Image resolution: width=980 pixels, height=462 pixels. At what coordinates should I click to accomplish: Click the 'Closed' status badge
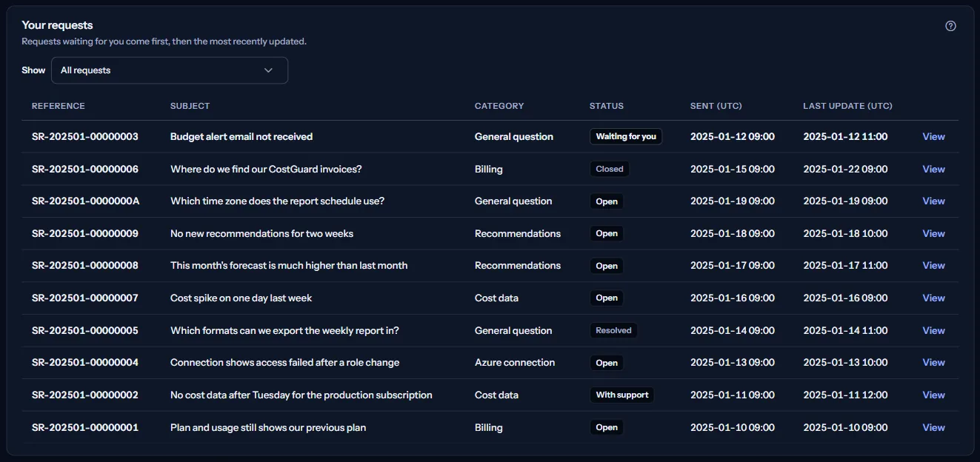coord(610,169)
